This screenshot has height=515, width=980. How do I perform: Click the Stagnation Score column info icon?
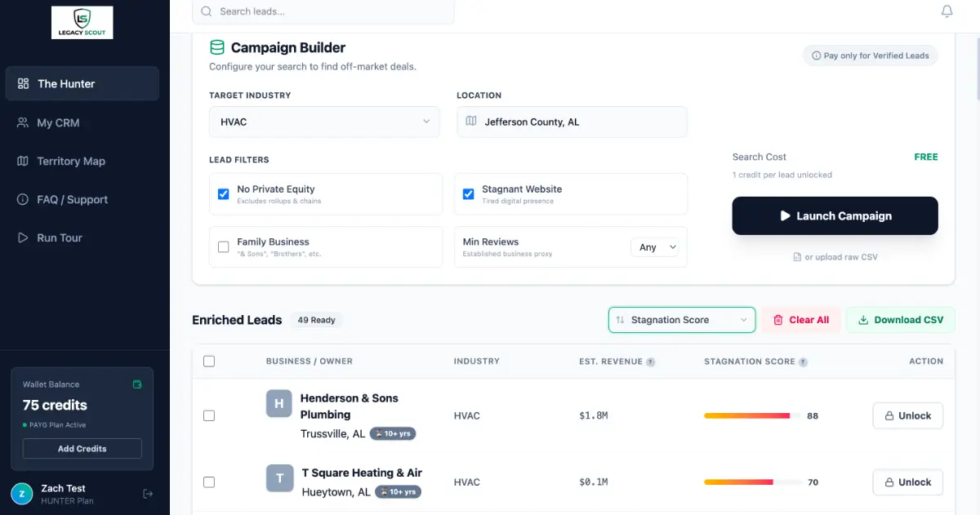click(x=804, y=362)
